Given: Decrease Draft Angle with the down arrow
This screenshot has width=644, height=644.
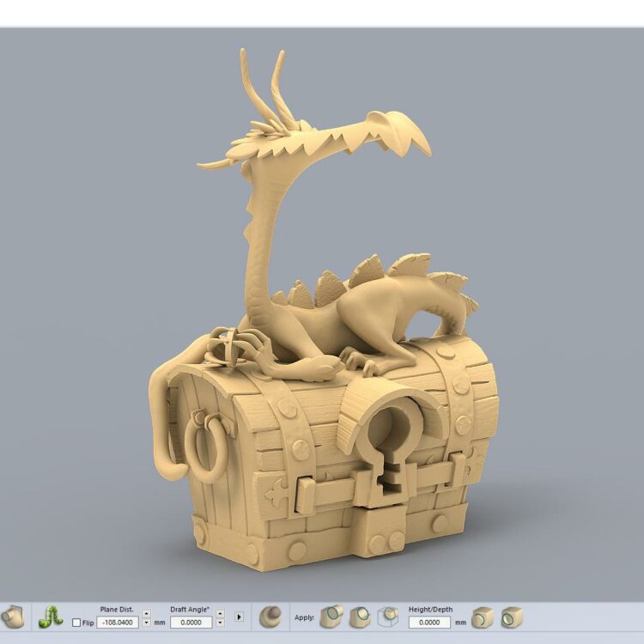Looking at the screenshot, I should point(220,623).
